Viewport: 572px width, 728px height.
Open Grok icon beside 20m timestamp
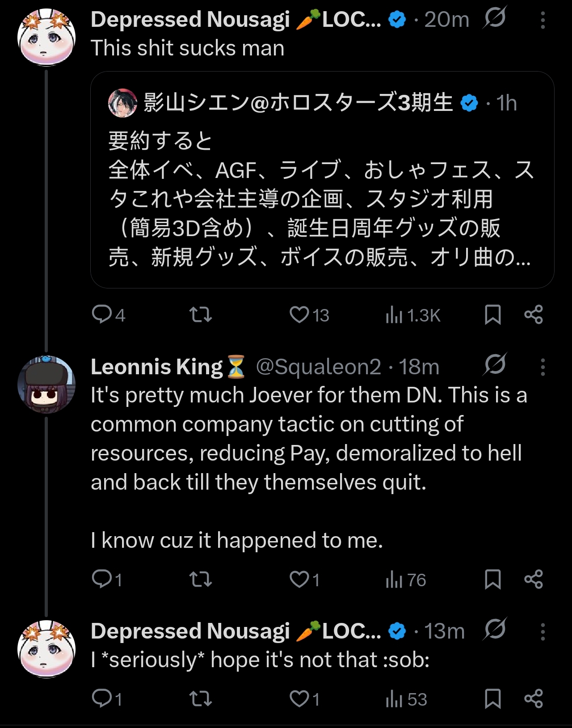click(x=495, y=18)
